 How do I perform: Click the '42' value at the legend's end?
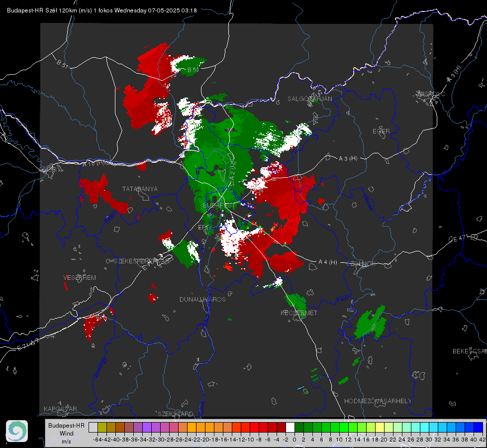pyautogui.click(x=483, y=440)
